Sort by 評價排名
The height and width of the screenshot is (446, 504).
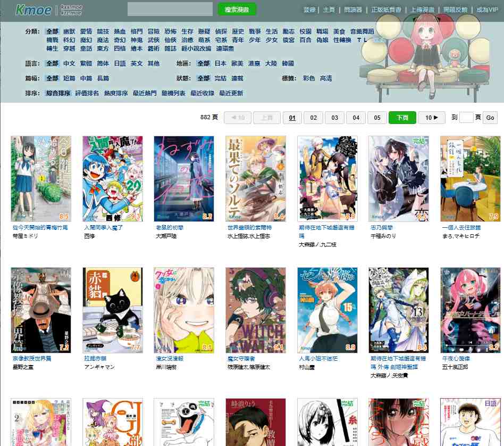click(87, 93)
